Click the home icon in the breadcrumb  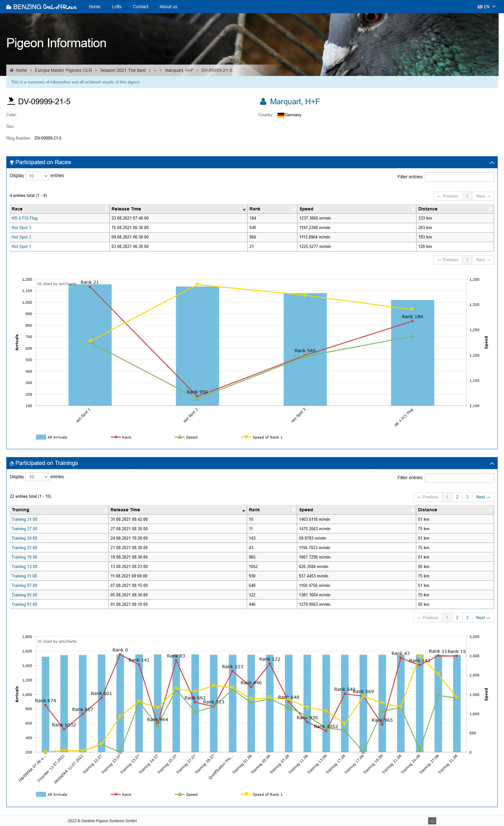point(12,70)
